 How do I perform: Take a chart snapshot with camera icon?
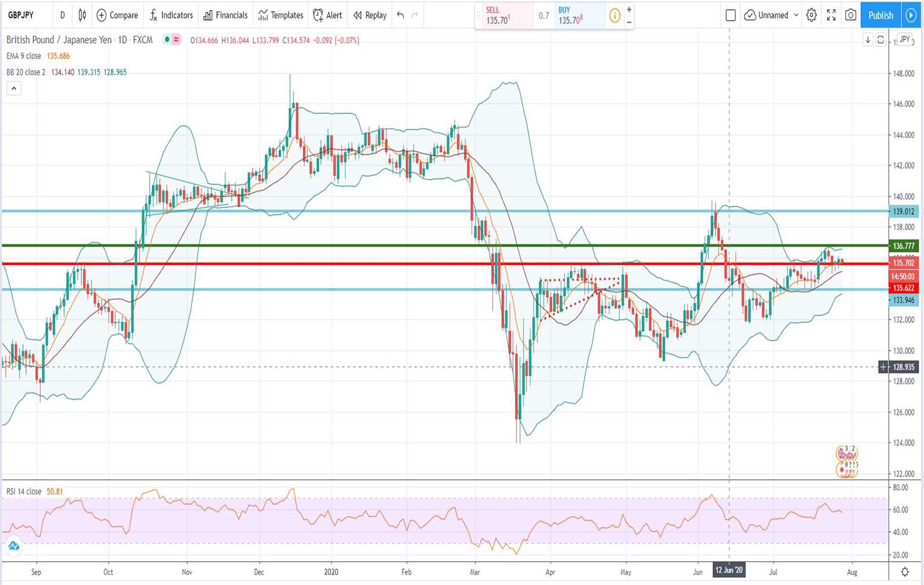(850, 15)
